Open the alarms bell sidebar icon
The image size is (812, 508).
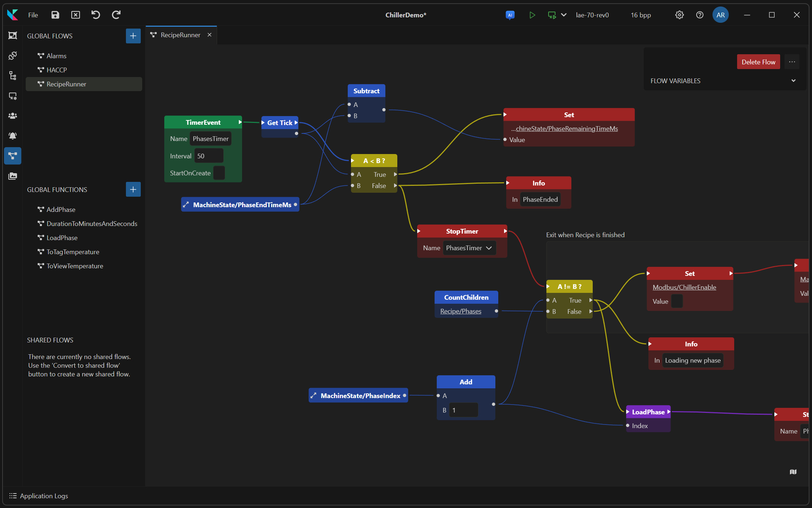point(13,136)
